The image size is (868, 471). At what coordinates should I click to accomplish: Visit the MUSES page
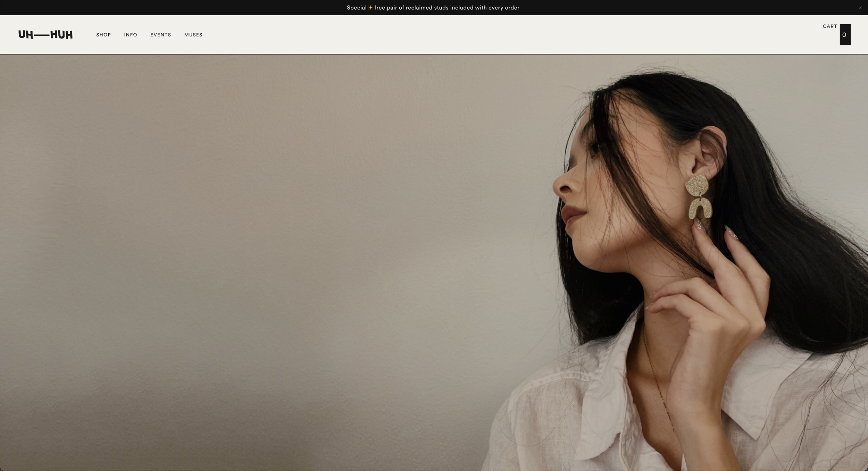tap(193, 35)
